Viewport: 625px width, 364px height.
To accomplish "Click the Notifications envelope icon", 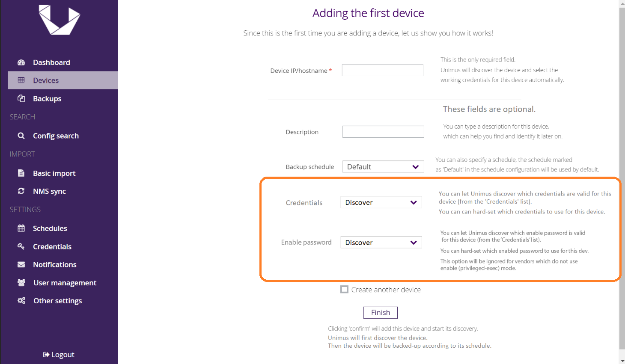I will (21, 264).
